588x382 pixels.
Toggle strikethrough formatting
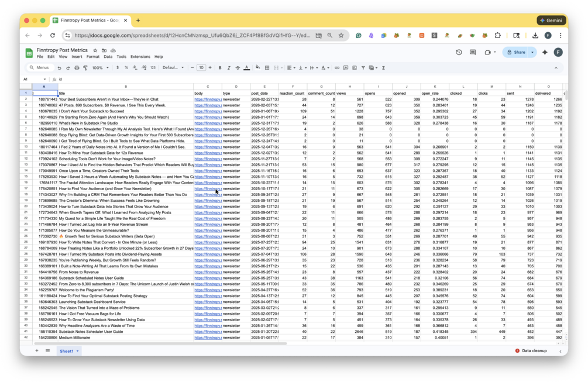238,68
